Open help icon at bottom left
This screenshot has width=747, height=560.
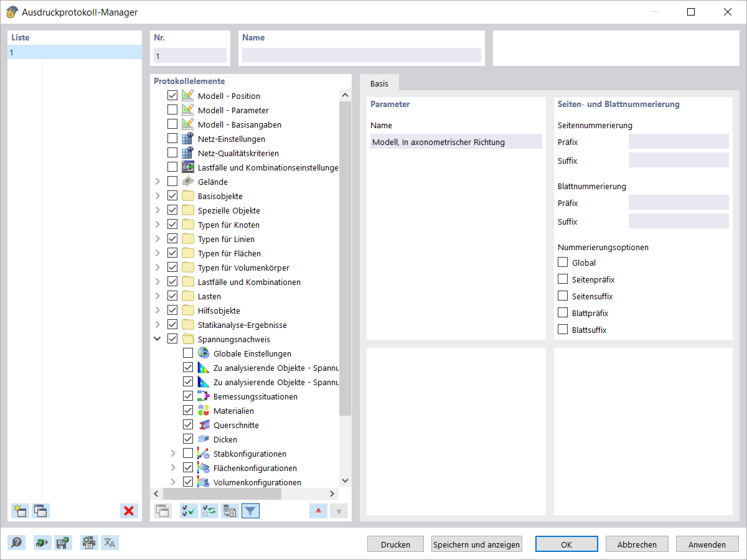click(17, 543)
